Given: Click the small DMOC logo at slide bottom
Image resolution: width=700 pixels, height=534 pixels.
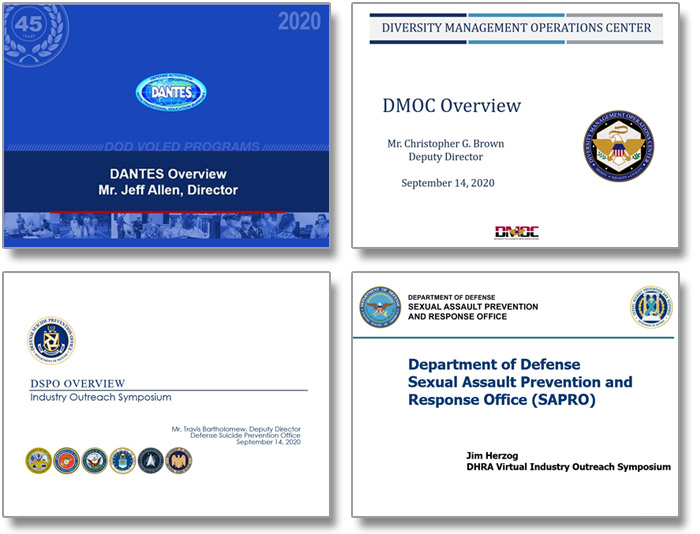Looking at the screenshot, I should click(x=517, y=232).
